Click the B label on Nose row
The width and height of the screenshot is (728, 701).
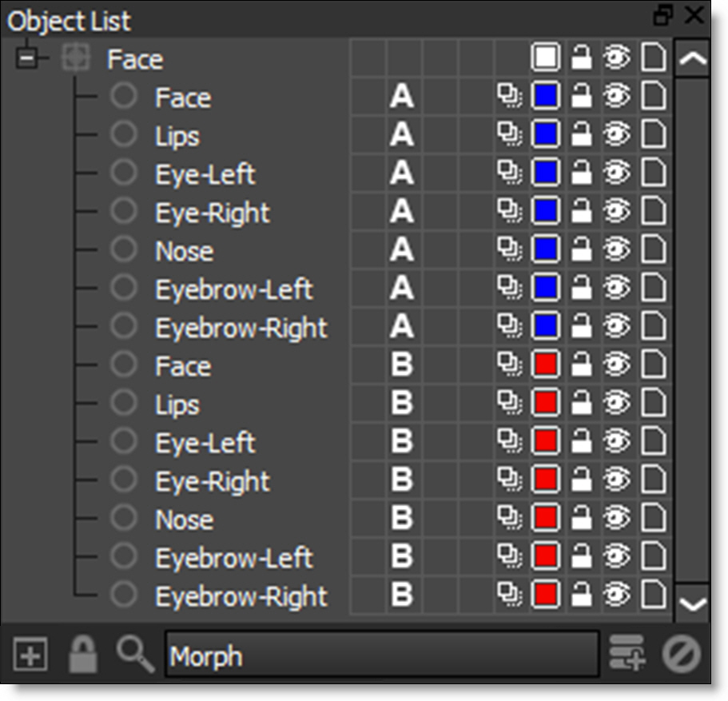point(402,519)
